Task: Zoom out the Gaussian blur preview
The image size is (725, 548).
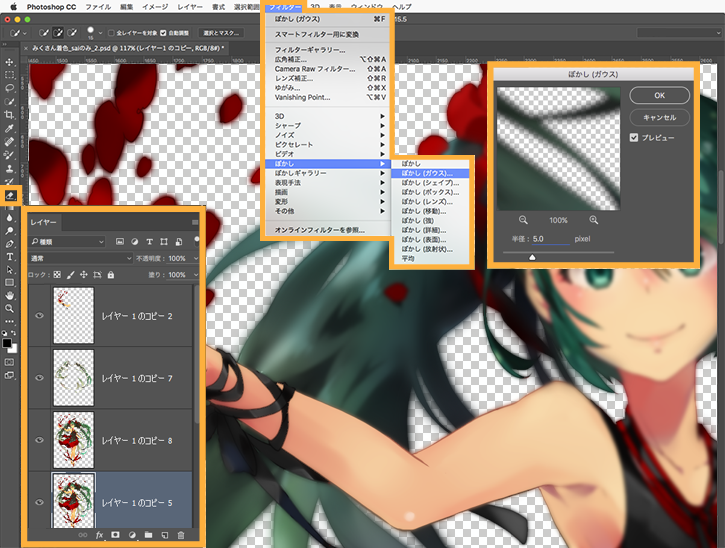Action: [x=523, y=220]
